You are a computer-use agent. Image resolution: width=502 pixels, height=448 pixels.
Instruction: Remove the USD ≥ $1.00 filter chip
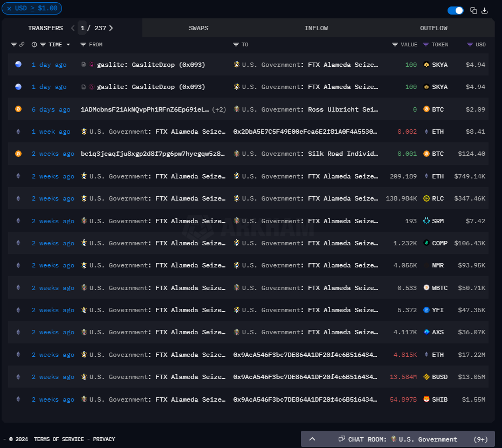[x=9, y=8]
